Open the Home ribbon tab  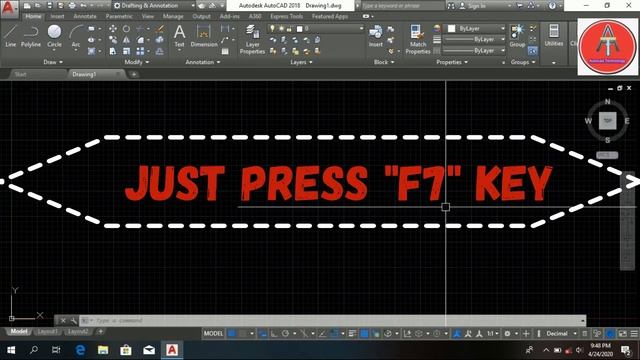coord(33,16)
